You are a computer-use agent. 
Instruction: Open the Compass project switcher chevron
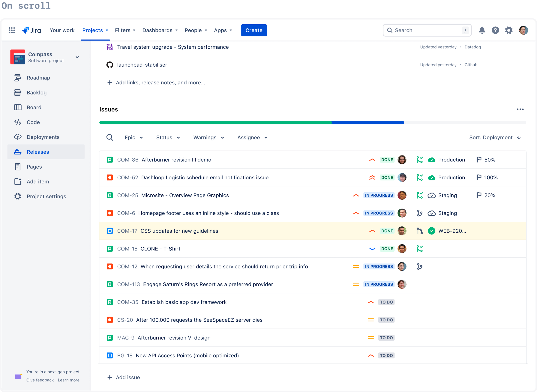(77, 57)
